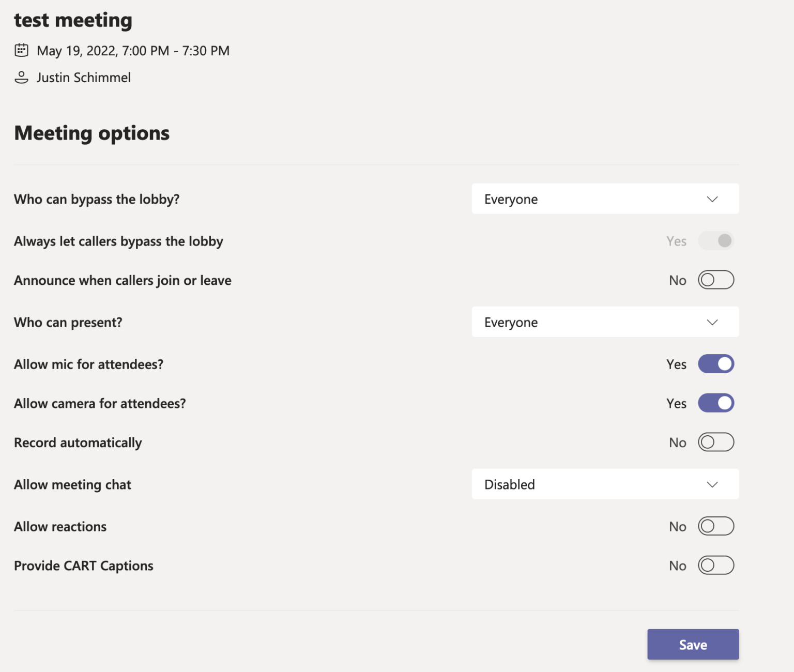Viewport: 794px width, 672px height.
Task: Enable 'Record automatically'
Action: tap(716, 442)
